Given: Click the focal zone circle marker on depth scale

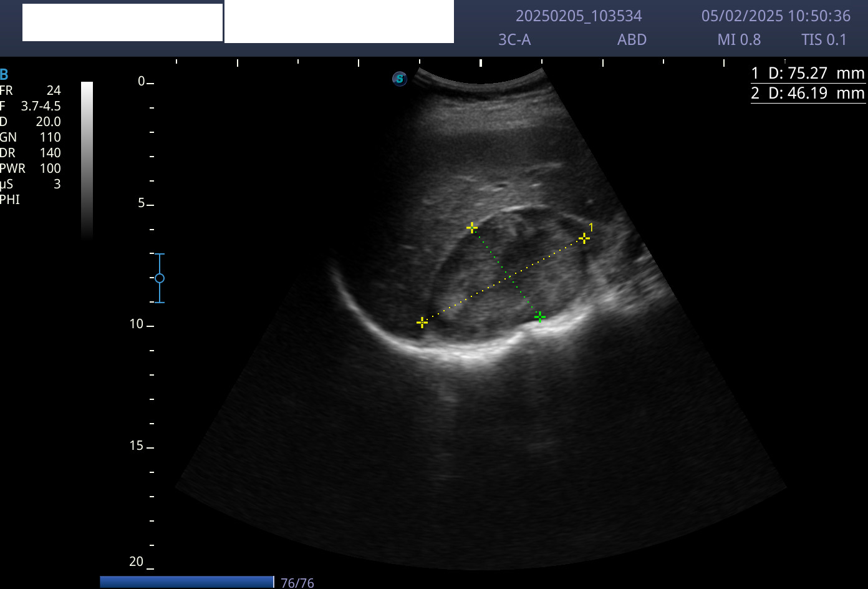Looking at the screenshot, I should (x=160, y=278).
